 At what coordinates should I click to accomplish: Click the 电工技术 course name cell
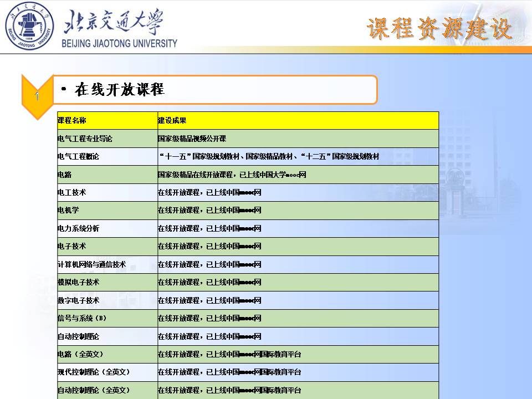[71, 193]
